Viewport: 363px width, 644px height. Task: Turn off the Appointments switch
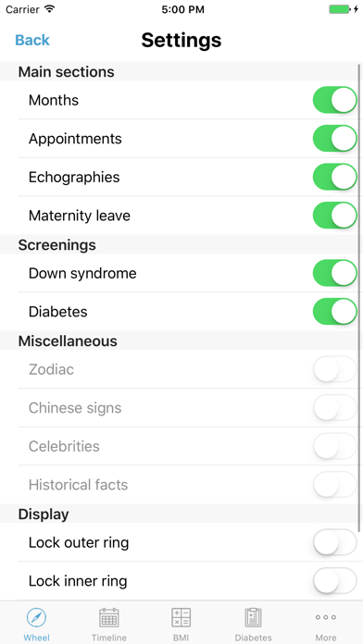click(x=334, y=139)
